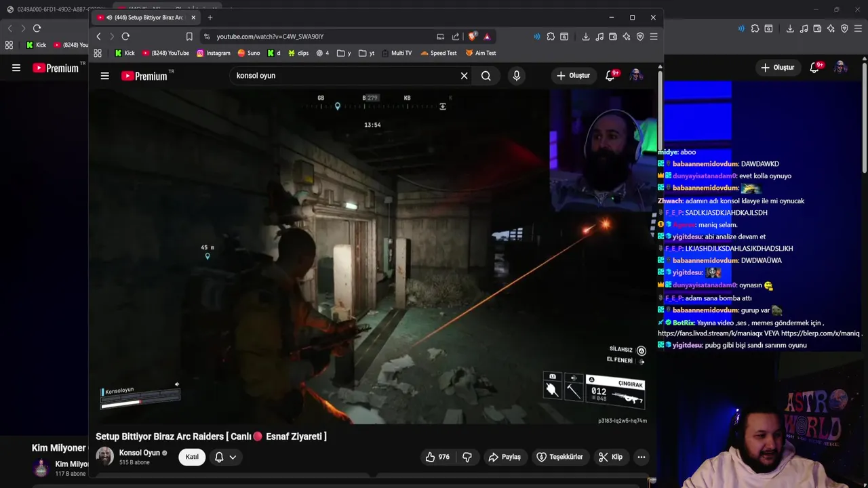Open more actions three-dot menu below the video

[x=641, y=457]
